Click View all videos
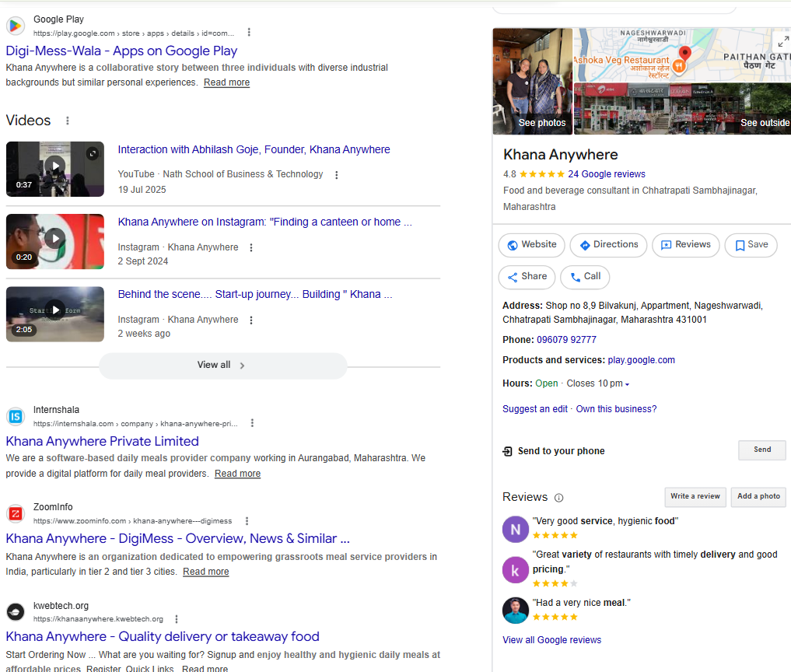Viewport: 791px width, 672px height. (x=222, y=366)
